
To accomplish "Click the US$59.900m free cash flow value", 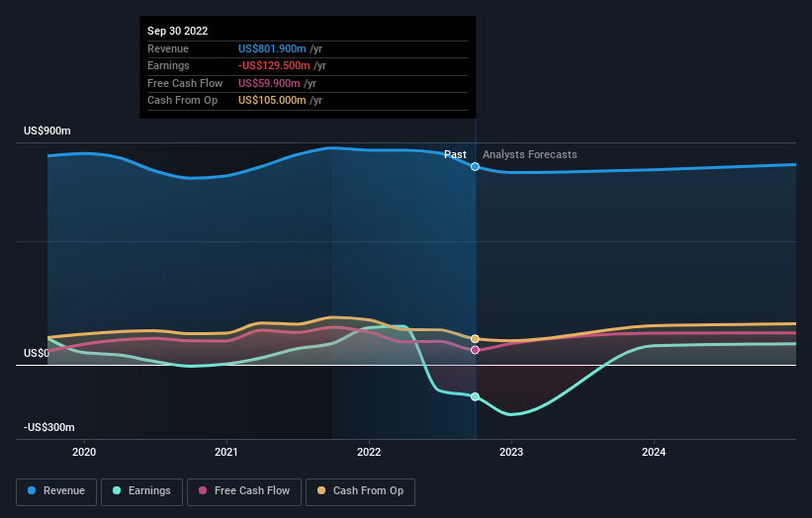I will [x=269, y=83].
